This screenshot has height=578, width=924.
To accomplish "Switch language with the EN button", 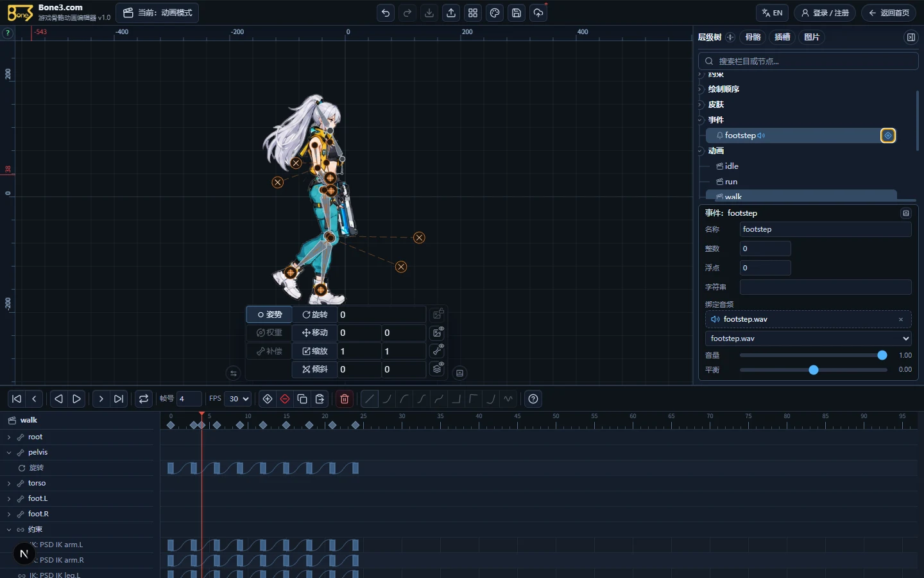I will pyautogui.click(x=773, y=13).
